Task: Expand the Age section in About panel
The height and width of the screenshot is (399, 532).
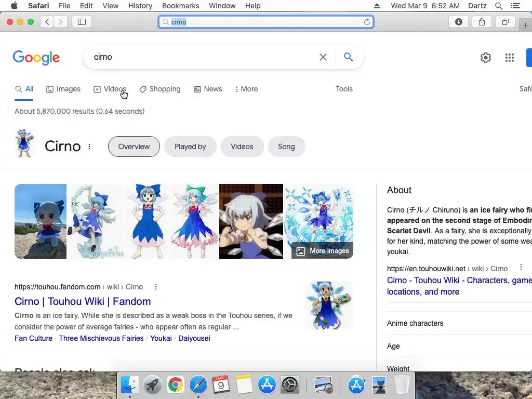Action: click(459, 346)
